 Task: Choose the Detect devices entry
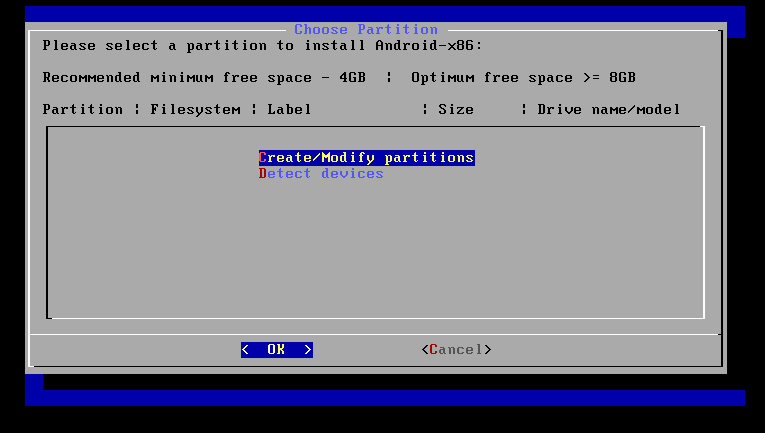(x=321, y=174)
